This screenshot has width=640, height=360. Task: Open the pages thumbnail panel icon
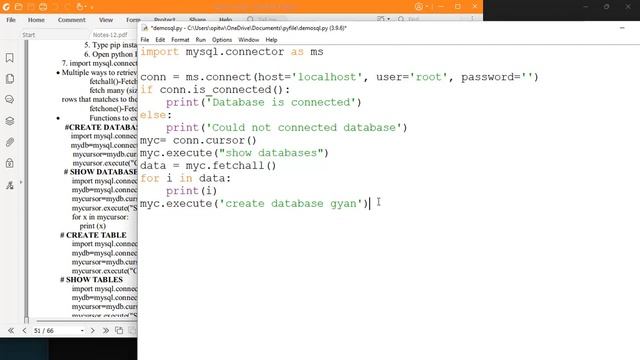click(x=10, y=78)
